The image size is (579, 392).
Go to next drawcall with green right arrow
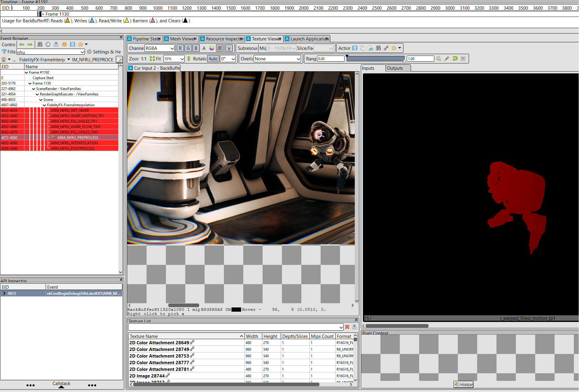[30, 44]
